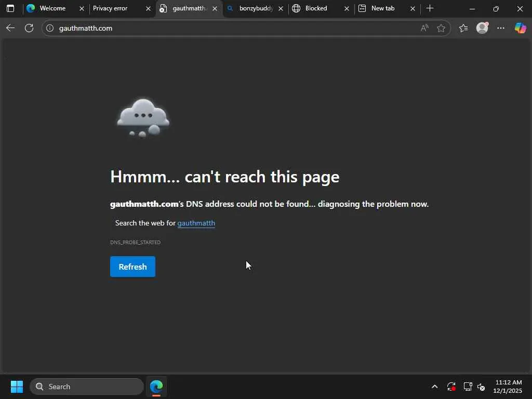The width and height of the screenshot is (532, 399).
Task: Open the clock showing 11:12 AM
Action: pos(508,387)
